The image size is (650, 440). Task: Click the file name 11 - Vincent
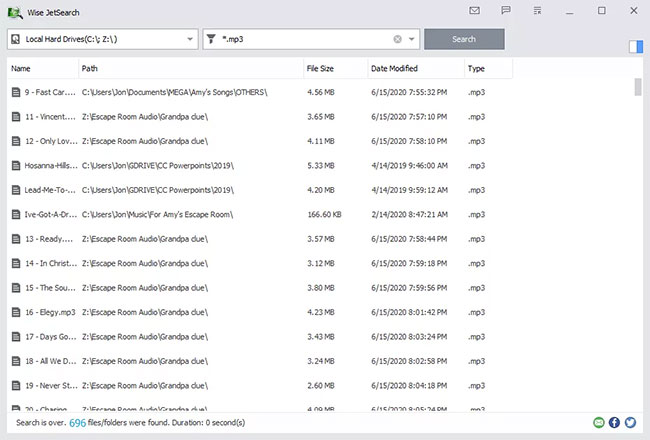pos(51,117)
